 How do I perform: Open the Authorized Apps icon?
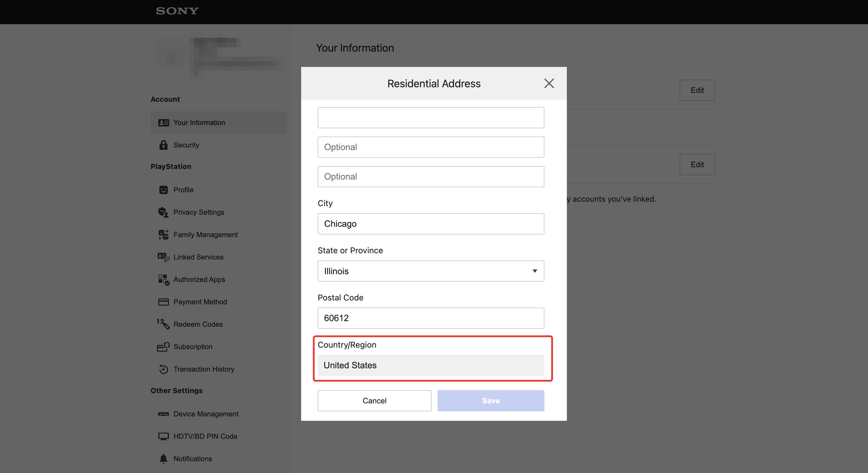(164, 280)
